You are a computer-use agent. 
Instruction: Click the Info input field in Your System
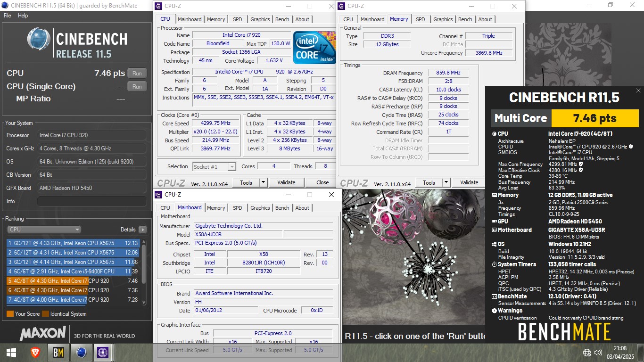point(91,201)
